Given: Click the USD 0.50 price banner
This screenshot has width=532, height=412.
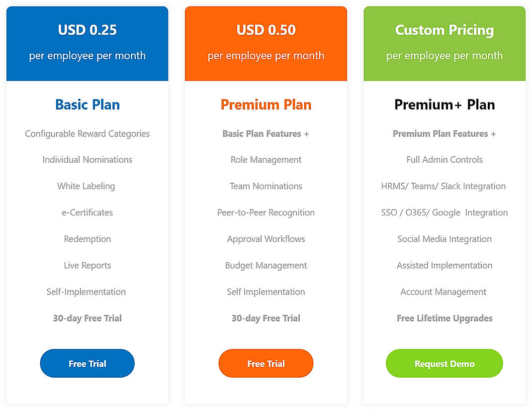Looking at the screenshot, I should [x=266, y=30].
